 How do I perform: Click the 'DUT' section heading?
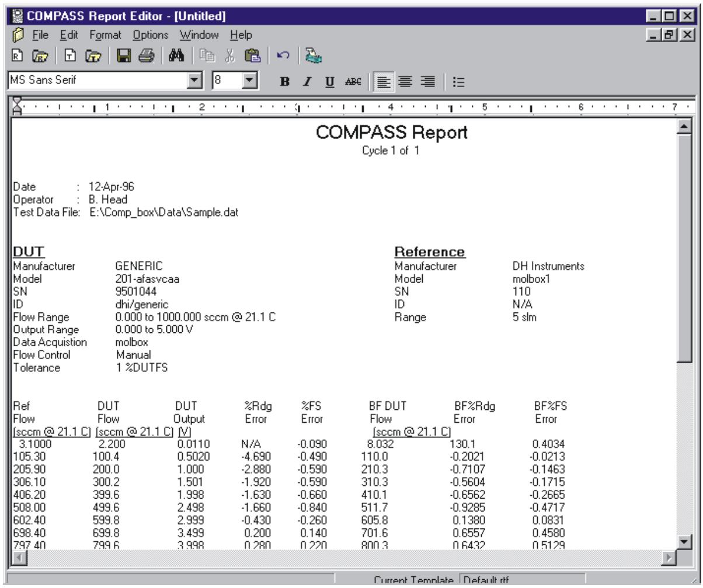click(29, 252)
